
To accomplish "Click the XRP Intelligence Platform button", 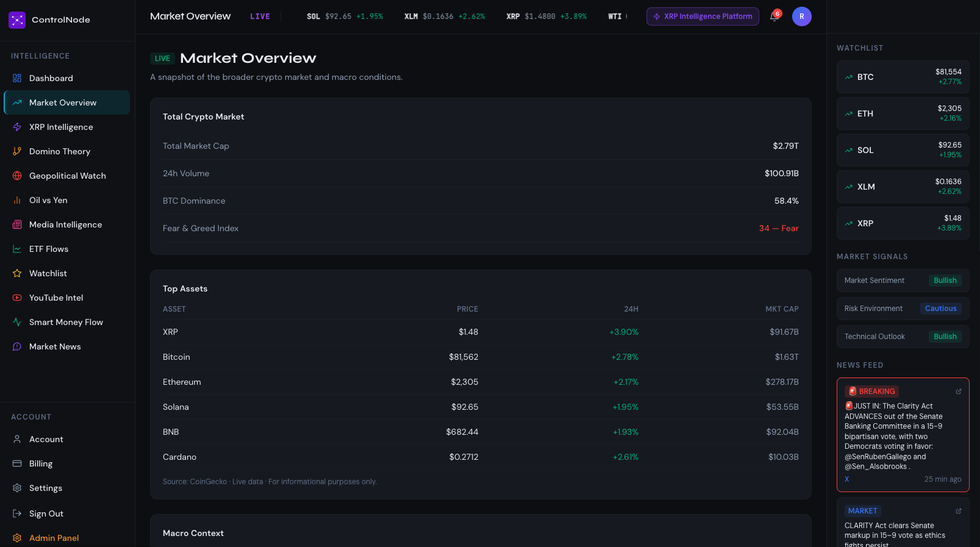I will coord(703,16).
